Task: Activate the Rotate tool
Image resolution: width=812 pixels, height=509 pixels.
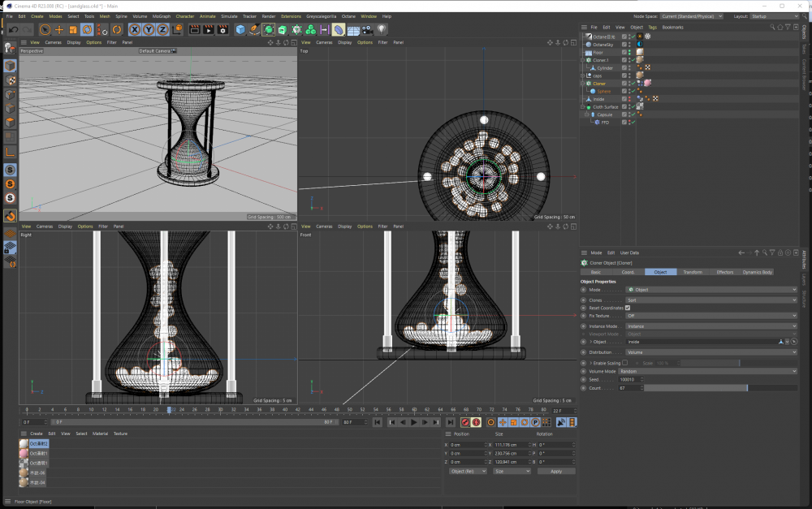Action: tap(87, 30)
